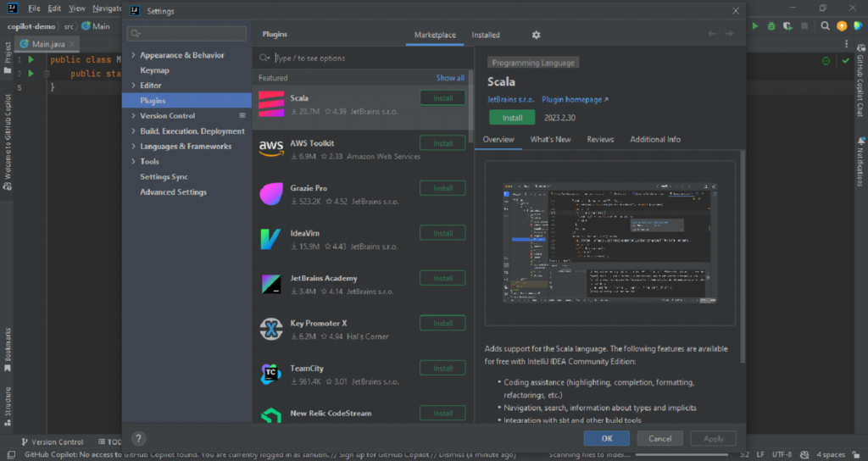Click the Scala screenshot thumbnail
Image resolution: width=868 pixels, height=461 pixels.
click(x=610, y=243)
